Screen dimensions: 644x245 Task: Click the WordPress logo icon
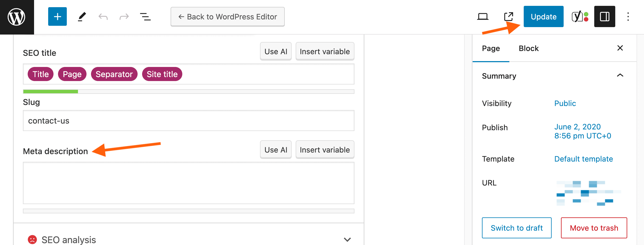pyautogui.click(x=16, y=16)
